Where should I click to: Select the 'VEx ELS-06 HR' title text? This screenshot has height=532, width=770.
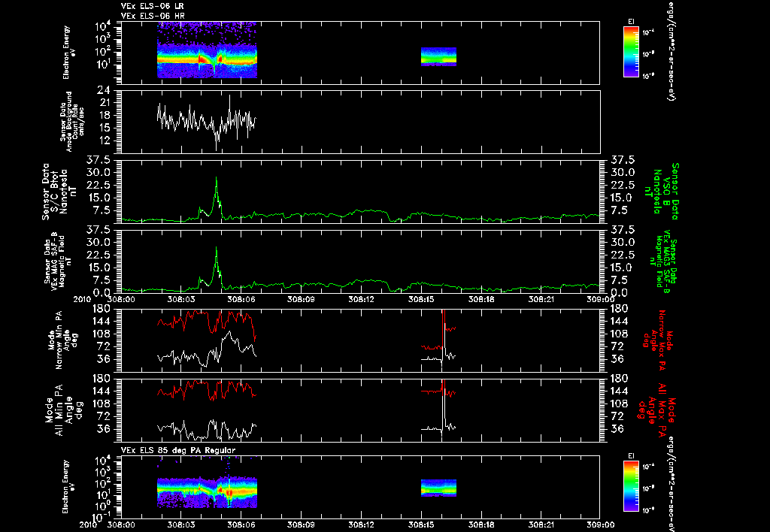tap(152, 17)
